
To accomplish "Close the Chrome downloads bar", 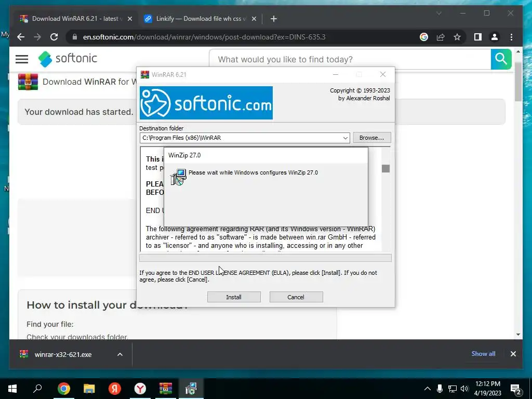I will [513, 354].
